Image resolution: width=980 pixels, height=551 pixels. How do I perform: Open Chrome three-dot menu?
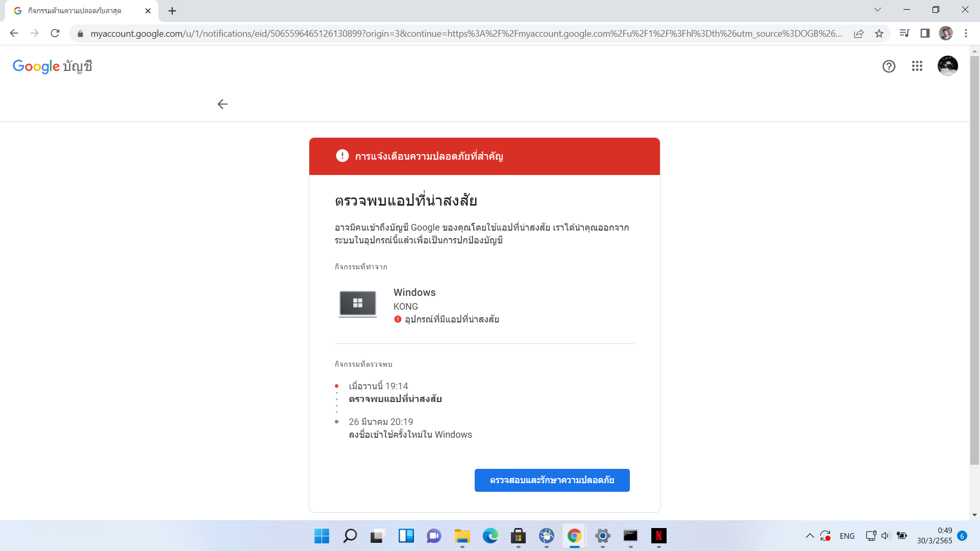(x=966, y=33)
